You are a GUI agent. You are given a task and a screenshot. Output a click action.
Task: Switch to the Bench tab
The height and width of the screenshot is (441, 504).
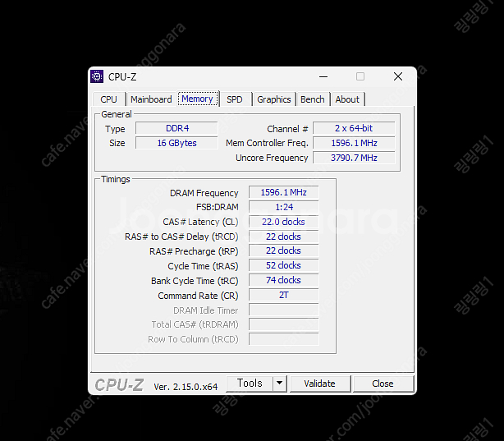[x=313, y=99]
